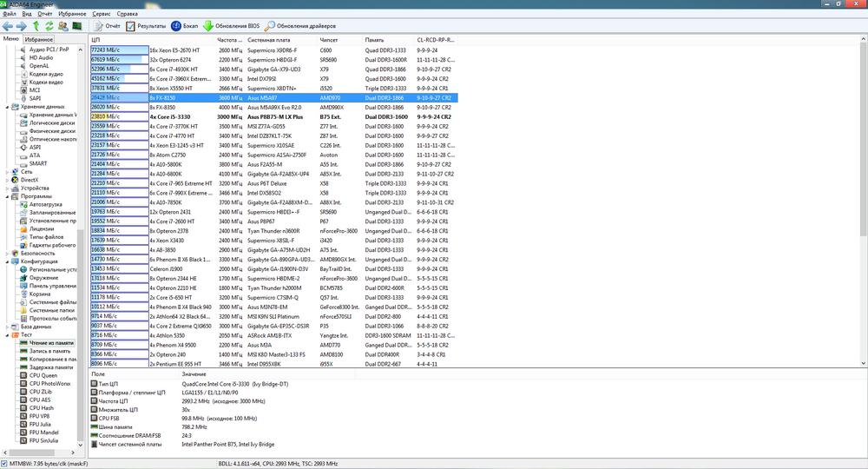
Task: Switch to the Меню tab
Action: click(11, 39)
